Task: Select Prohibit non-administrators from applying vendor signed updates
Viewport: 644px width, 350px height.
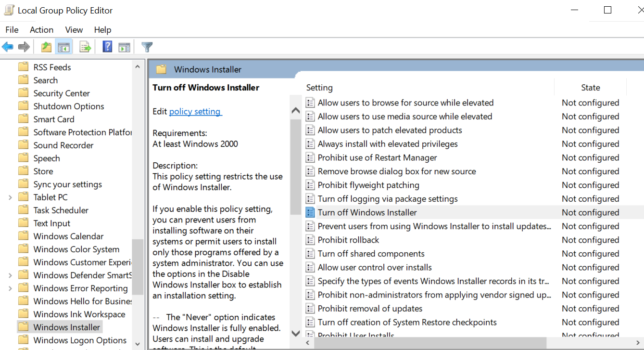Action: pos(435,295)
